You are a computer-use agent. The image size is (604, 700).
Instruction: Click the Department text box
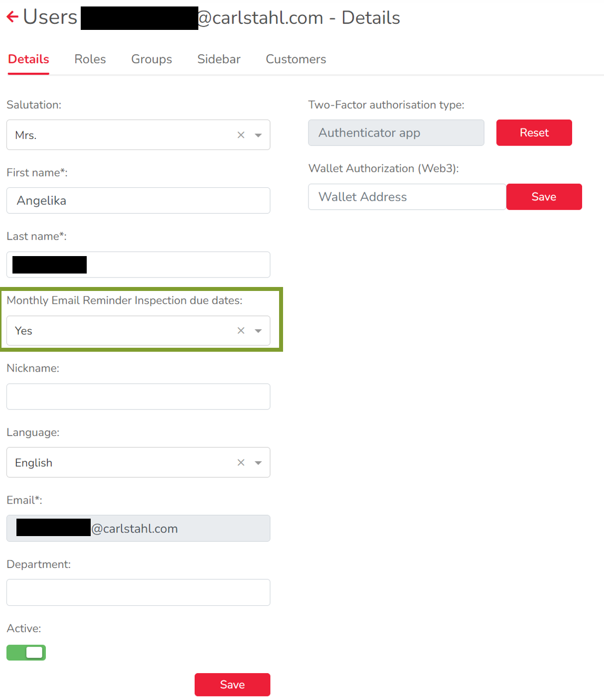(139, 592)
